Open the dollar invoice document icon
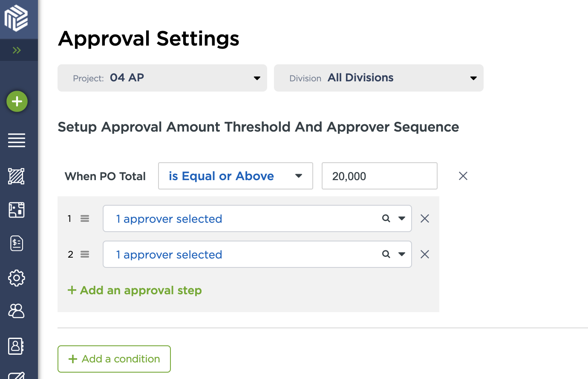 click(x=17, y=244)
